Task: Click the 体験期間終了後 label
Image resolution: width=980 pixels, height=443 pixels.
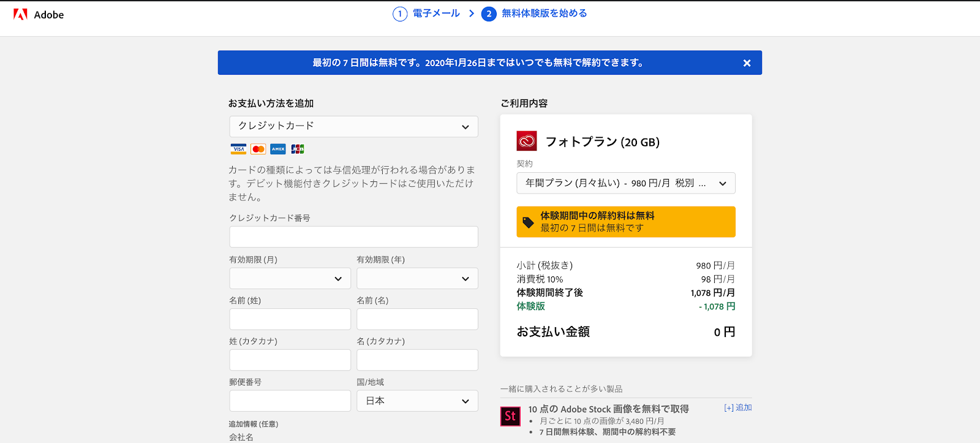Action: [549, 293]
